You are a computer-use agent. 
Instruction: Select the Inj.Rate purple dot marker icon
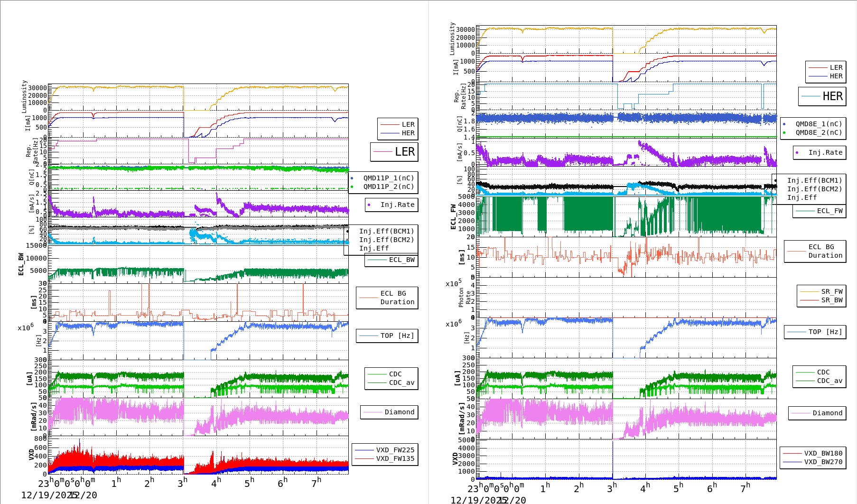tap(370, 205)
